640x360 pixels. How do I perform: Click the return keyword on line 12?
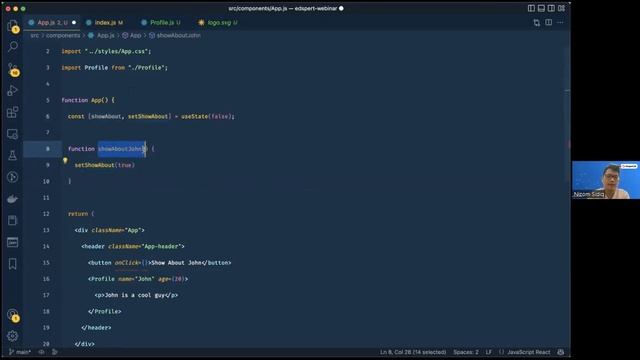78,214
